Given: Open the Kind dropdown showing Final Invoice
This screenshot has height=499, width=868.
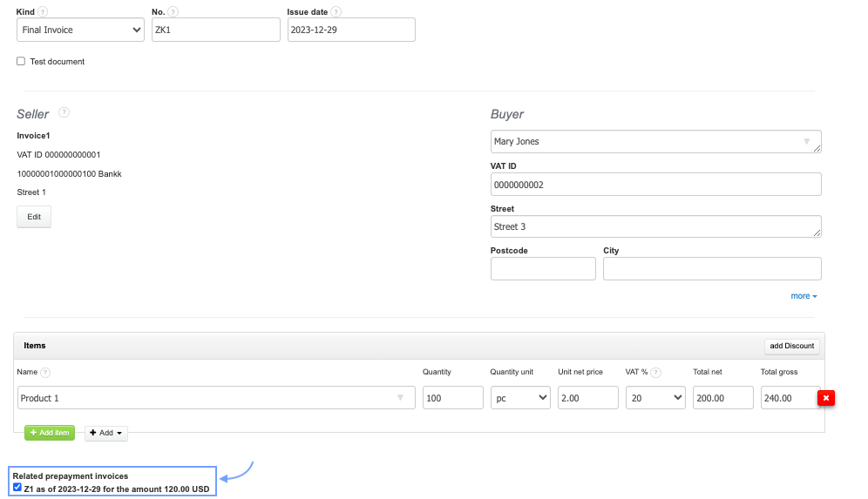Looking at the screenshot, I should pyautogui.click(x=80, y=30).
